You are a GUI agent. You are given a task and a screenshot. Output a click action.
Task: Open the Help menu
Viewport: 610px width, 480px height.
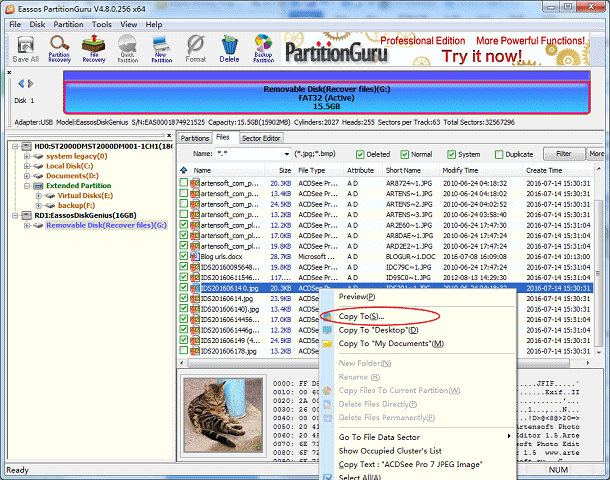[x=154, y=25]
